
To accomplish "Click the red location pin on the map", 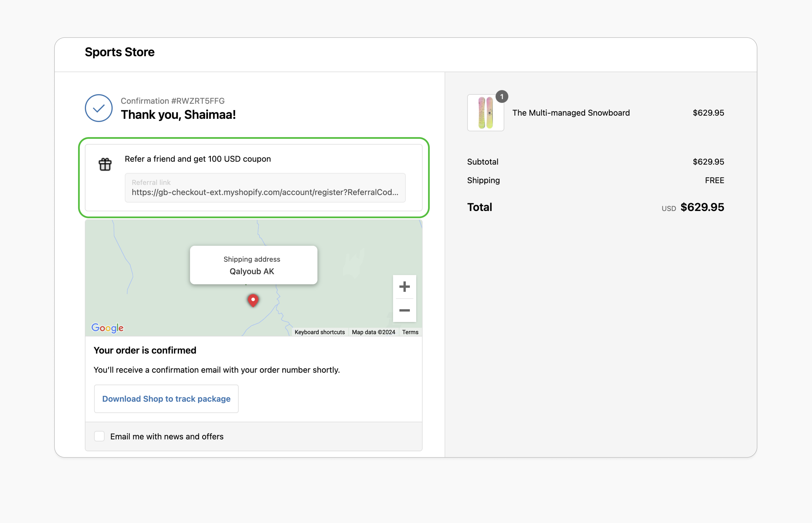I will click(x=253, y=300).
